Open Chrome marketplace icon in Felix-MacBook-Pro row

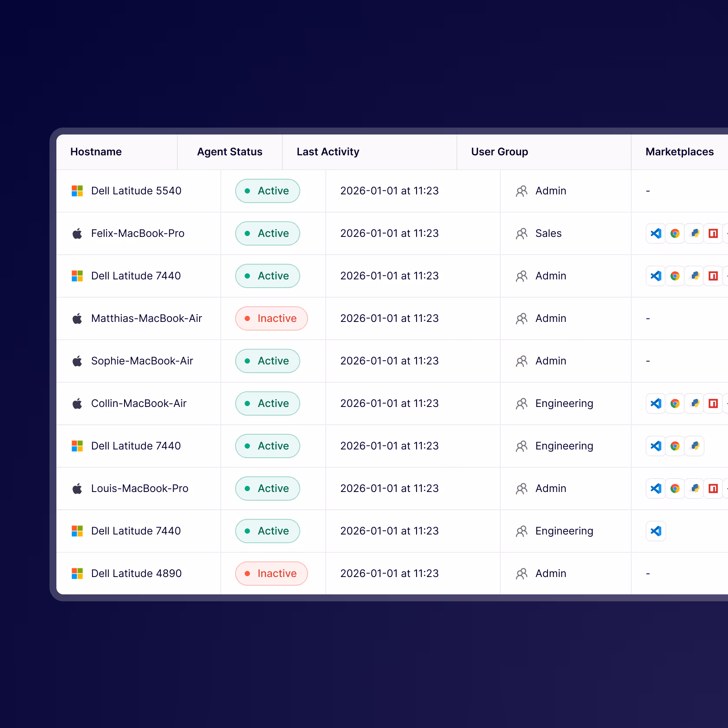[x=675, y=233]
